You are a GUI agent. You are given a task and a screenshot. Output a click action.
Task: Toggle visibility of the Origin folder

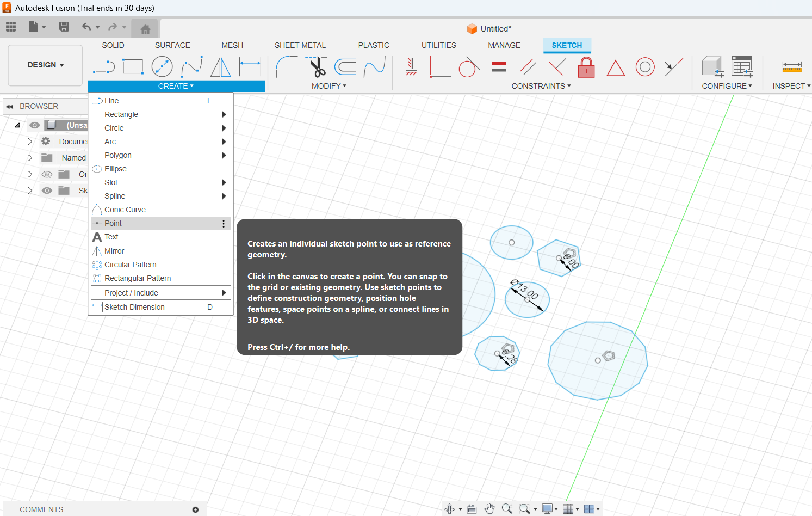tap(47, 174)
